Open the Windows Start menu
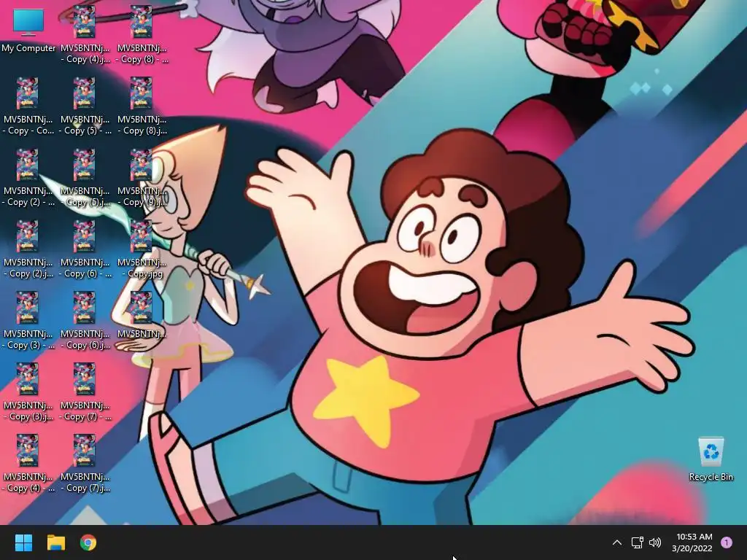This screenshot has width=747, height=560. click(x=23, y=542)
